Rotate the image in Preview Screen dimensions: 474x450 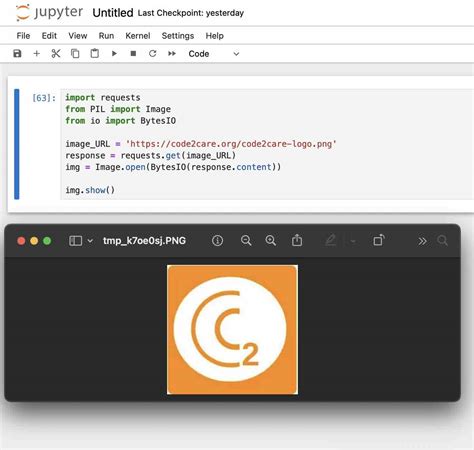[379, 240]
